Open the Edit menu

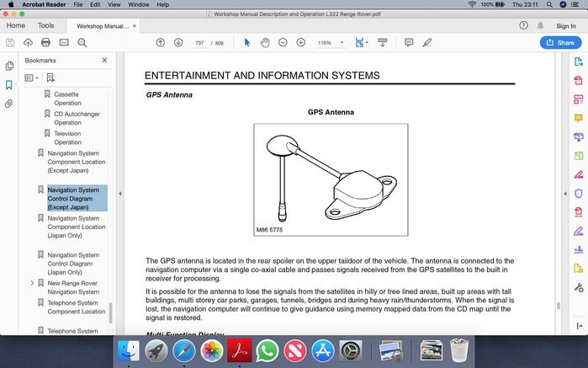pos(95,4)
